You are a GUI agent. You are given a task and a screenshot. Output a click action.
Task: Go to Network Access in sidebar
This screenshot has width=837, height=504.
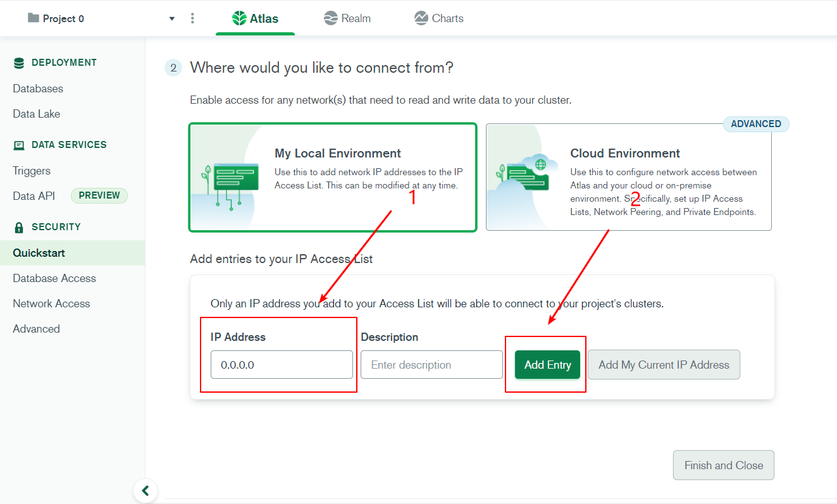click(51, 304)
